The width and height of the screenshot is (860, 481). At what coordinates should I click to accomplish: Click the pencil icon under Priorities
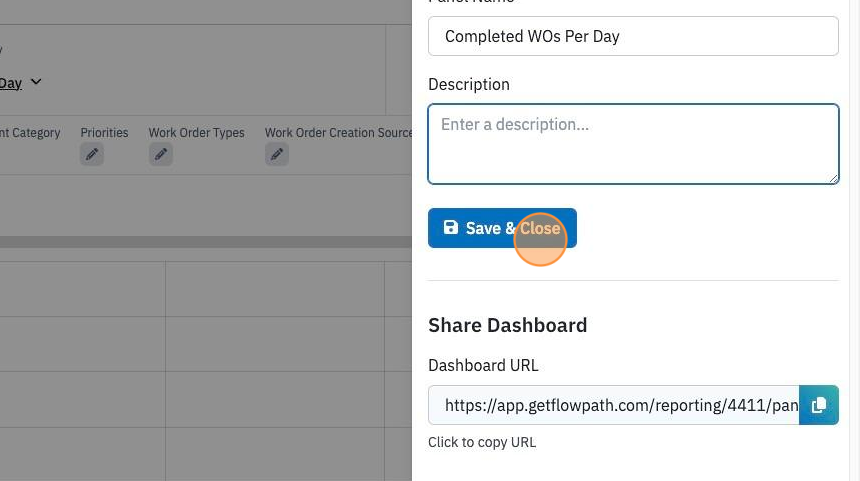pos(92,154)
